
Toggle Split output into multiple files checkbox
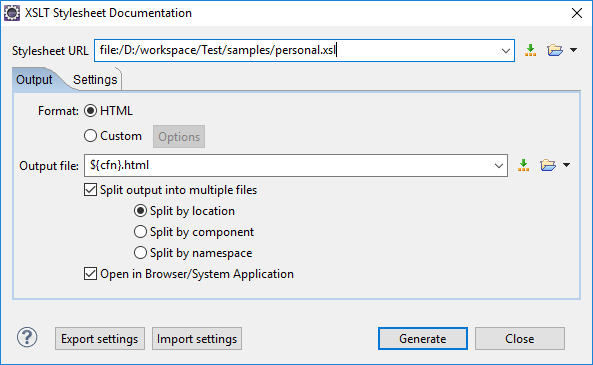(90, 189)
